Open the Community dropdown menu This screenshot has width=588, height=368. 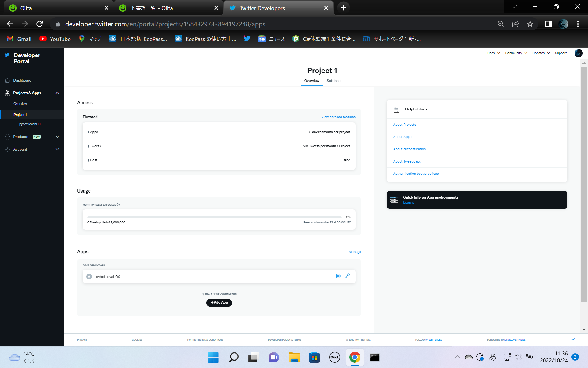pos(516,53)
